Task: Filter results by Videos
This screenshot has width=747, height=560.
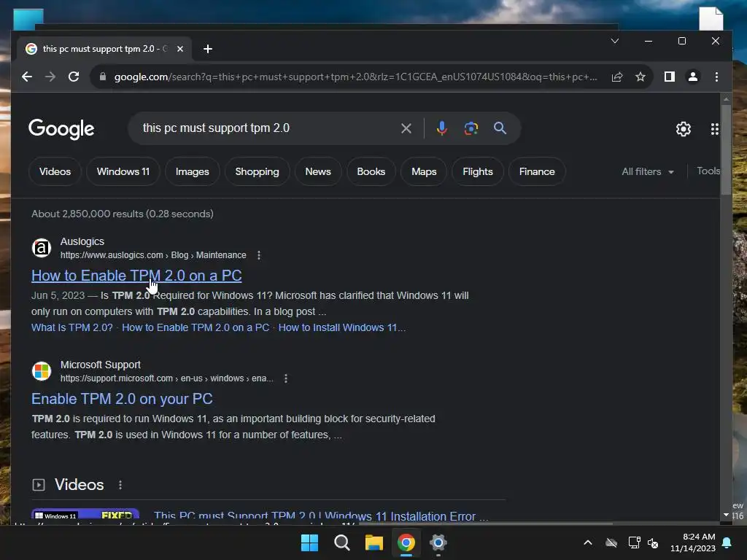Action: [x=55, y=171]
